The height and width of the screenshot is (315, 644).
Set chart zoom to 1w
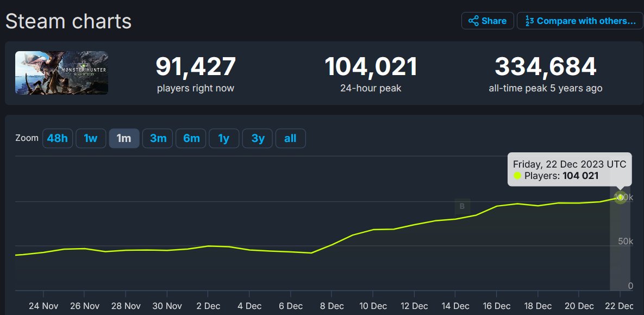click(91, 138)
